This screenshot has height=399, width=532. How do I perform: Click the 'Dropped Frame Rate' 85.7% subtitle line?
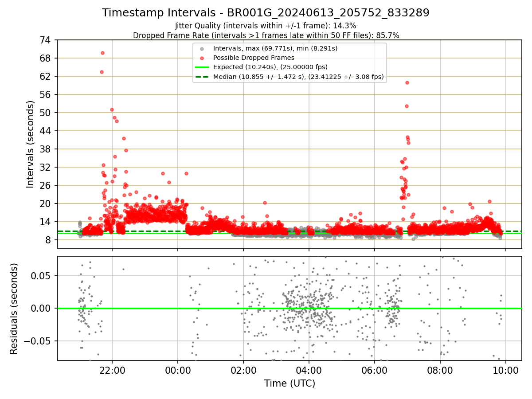pyautogui.click(x=266, y=35)
